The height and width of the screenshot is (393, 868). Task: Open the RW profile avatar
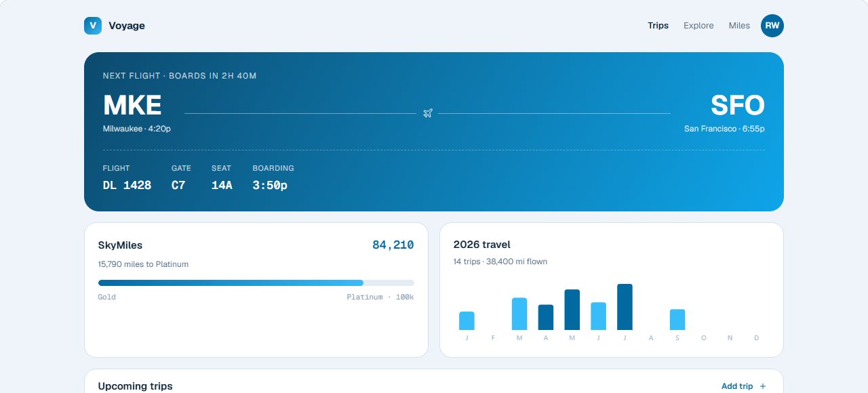point(772,26)
